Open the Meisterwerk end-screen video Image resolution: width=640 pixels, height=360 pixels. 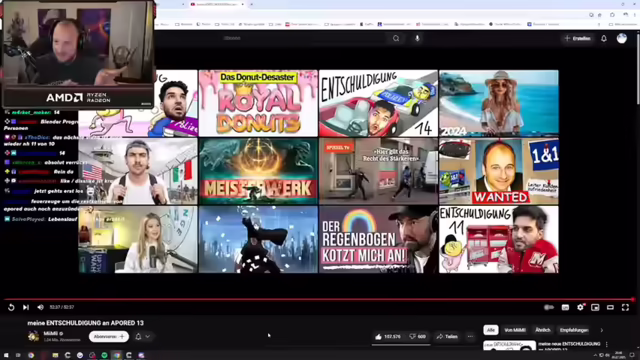click(258, 171)
